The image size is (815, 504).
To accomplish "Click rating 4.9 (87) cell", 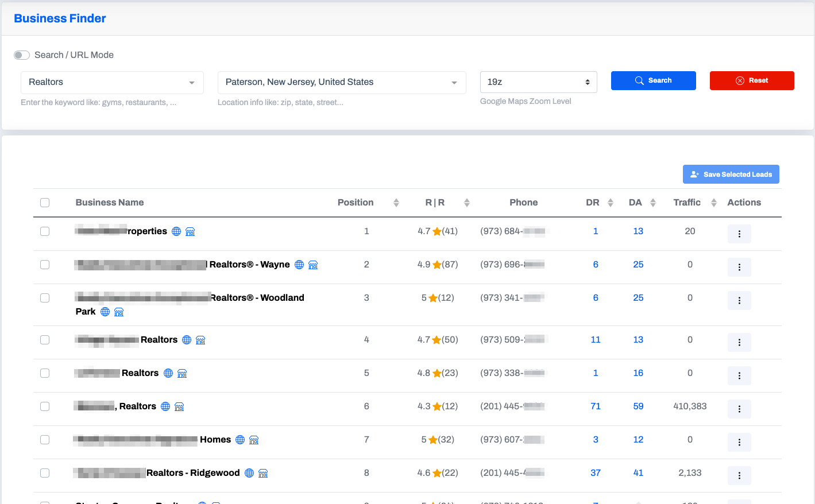I will pyautogui.click(x=438, y=265).
